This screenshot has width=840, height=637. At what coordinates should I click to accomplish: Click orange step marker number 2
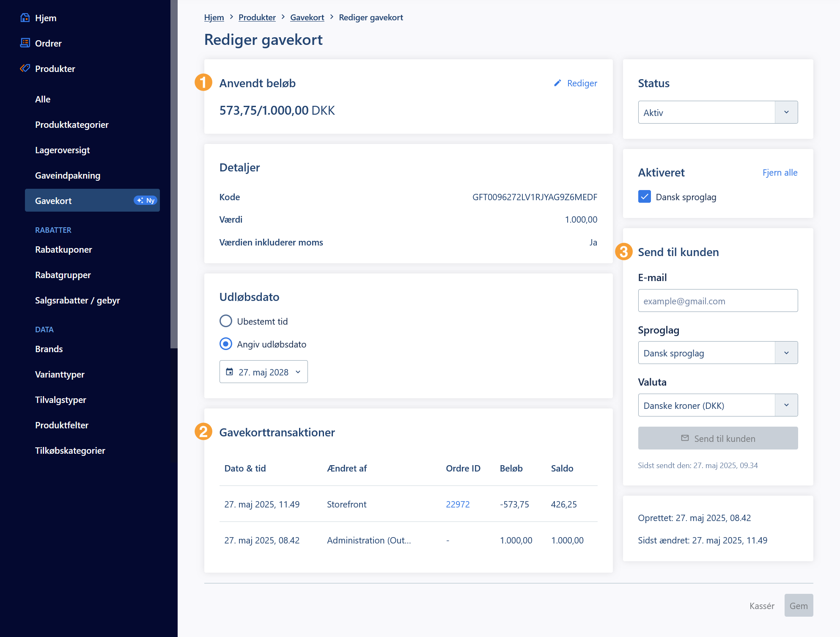[203, 432]
